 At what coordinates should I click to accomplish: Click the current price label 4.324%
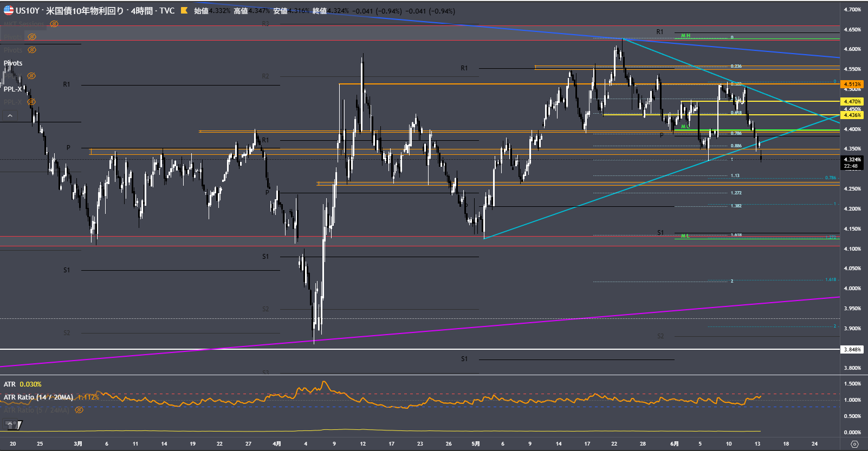(x=852, y=160)
